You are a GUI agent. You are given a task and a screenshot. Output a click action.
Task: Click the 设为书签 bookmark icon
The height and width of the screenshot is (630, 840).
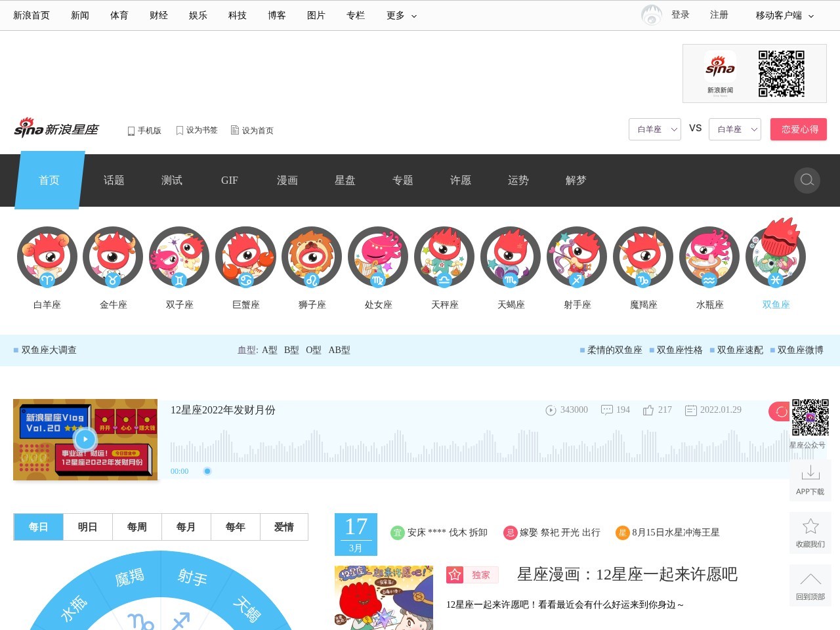point(179,130)
